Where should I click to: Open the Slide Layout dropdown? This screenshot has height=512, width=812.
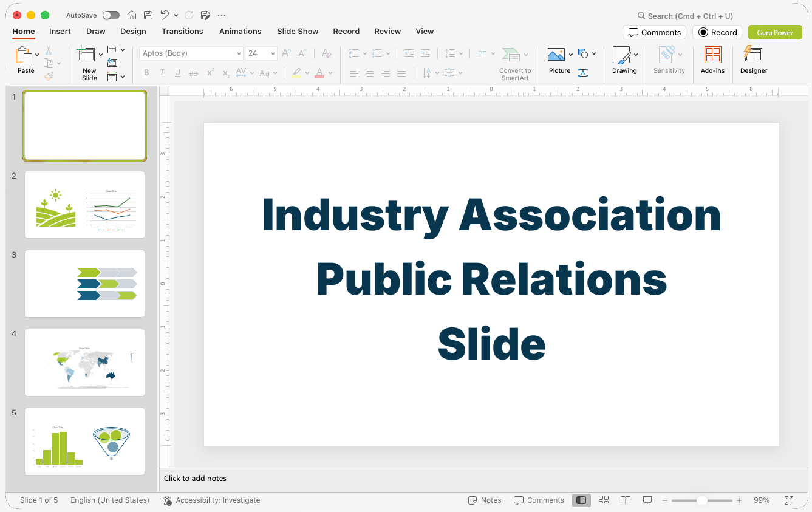[116, 50]
